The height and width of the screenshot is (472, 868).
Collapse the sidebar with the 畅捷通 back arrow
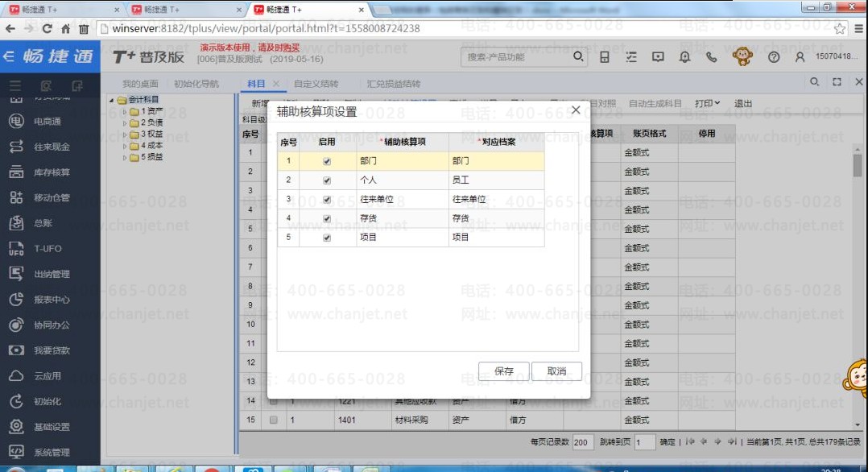click(8, 56)
